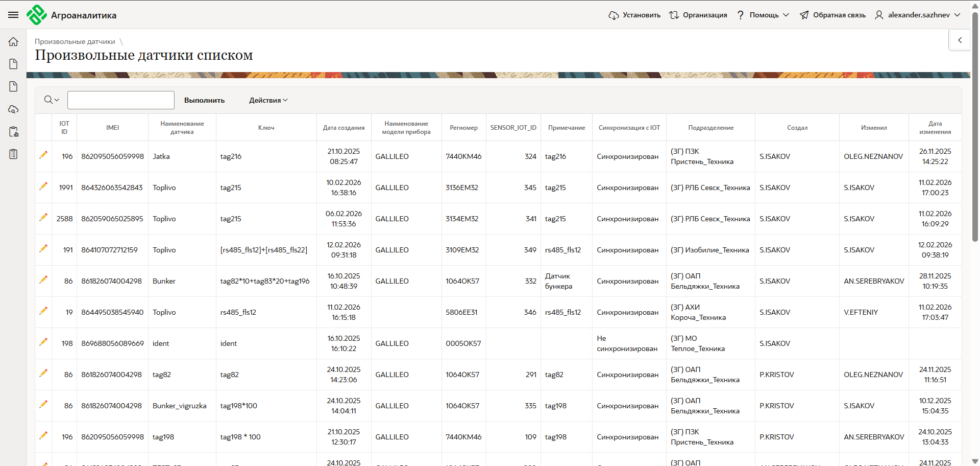Expand the search column selector dropdown
Viewport: 980px width, 466px height.
(x=52, y=100)
